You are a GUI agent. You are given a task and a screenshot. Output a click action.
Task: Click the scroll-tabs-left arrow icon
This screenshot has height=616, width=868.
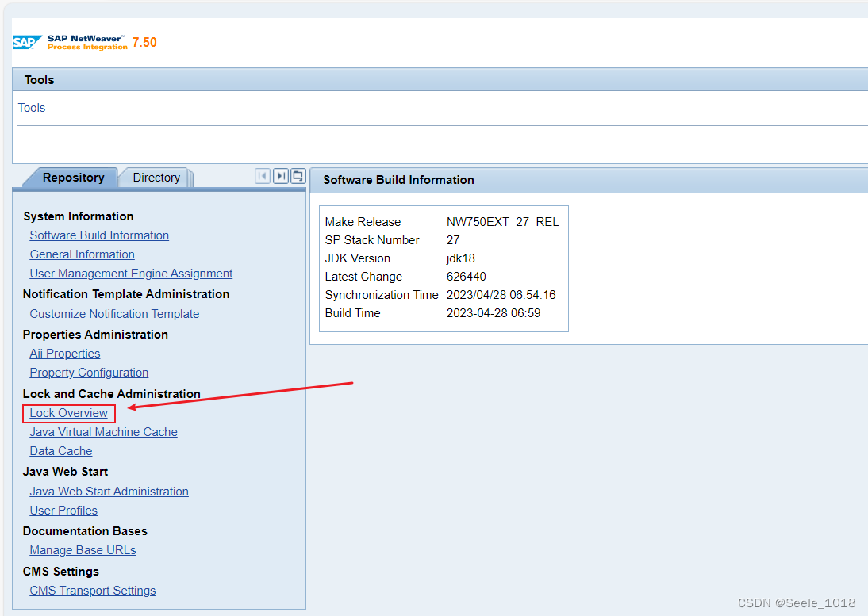[263, 176]
